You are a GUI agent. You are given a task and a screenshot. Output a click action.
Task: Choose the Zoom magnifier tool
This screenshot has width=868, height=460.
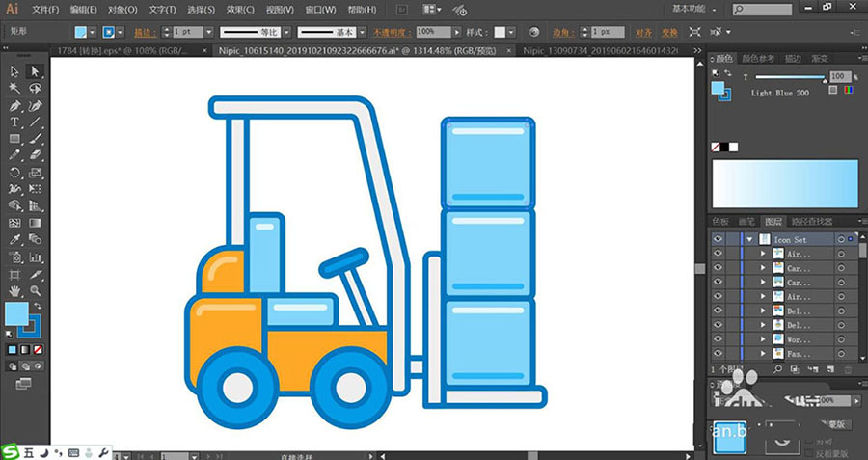[36, 290]
